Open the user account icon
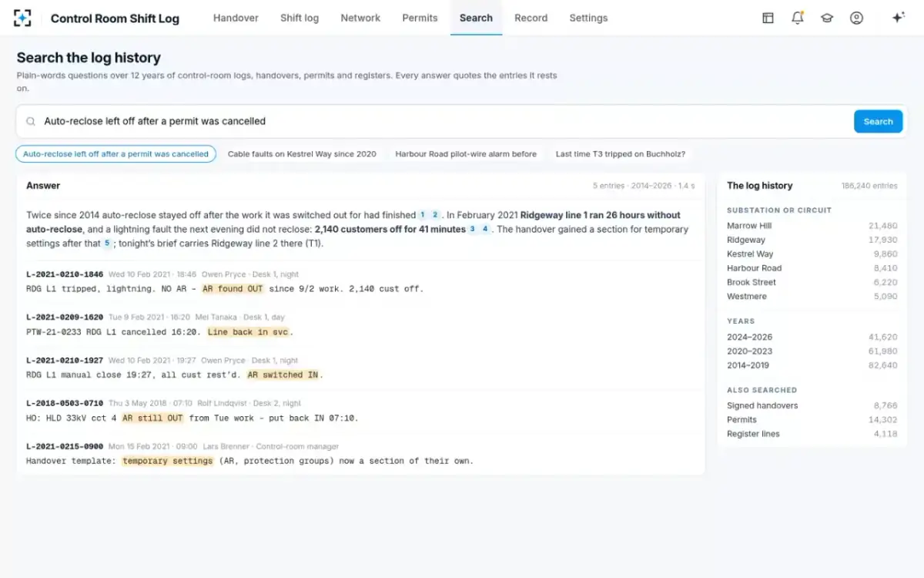The width and height of the screenshot is (924, 578). (856, 18)
